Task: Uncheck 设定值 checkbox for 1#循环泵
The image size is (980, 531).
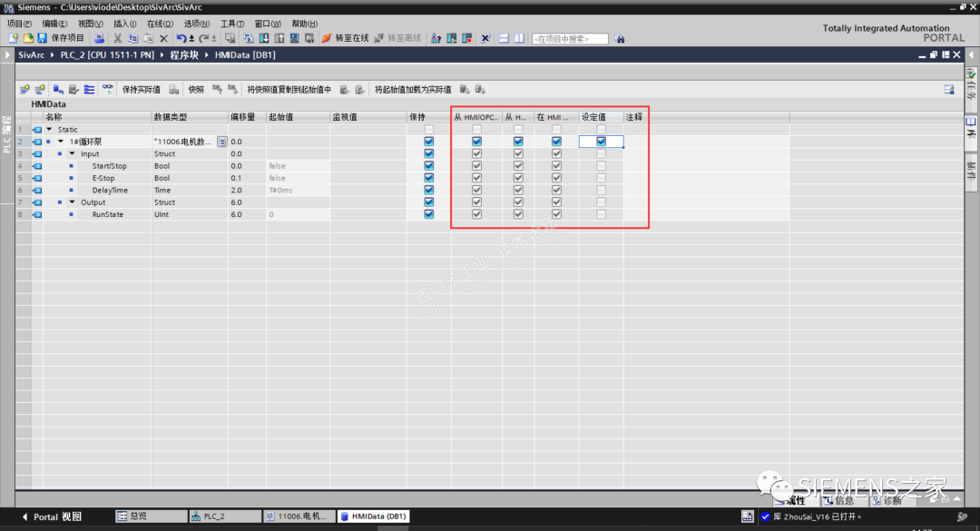Action: (602, 142)
